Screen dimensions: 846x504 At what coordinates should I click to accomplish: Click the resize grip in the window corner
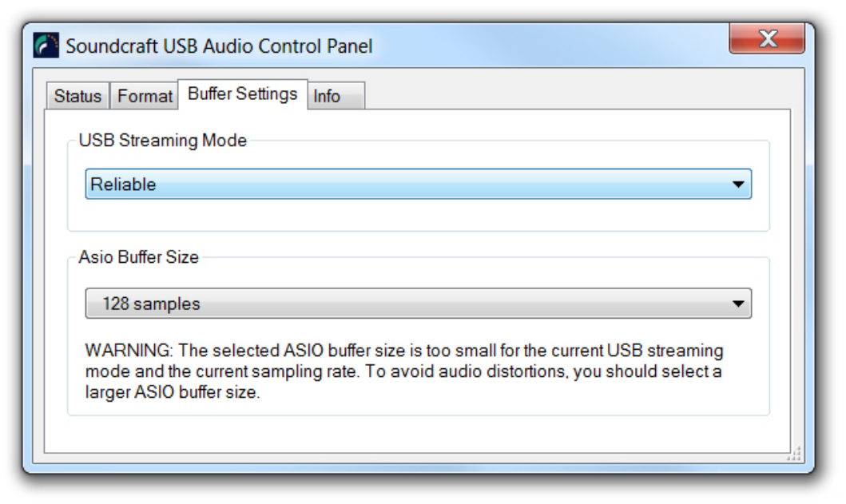pyautogui.click(x=794, y=454)
